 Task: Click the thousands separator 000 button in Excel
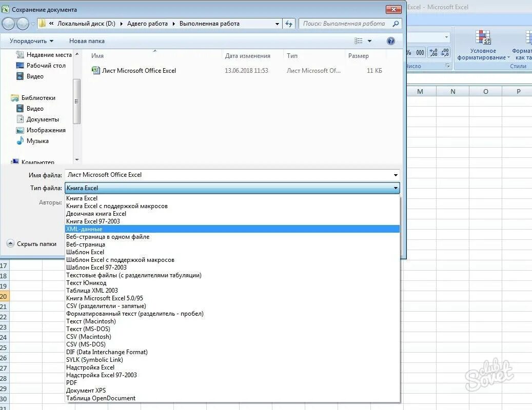tap(420, 52)
